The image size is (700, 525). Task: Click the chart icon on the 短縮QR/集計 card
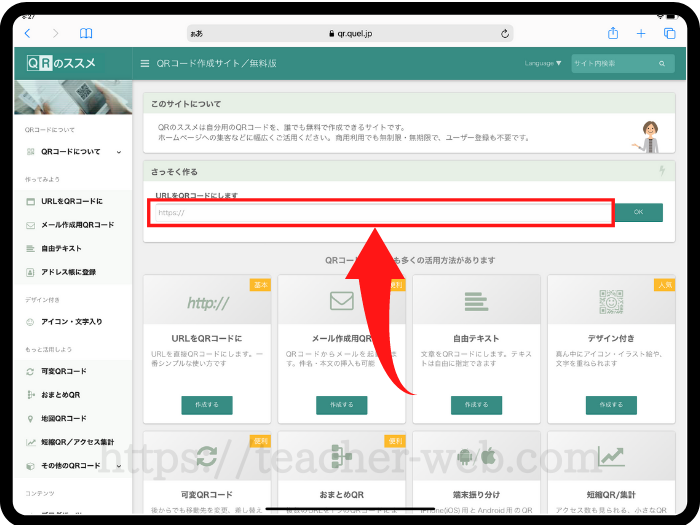611,456
